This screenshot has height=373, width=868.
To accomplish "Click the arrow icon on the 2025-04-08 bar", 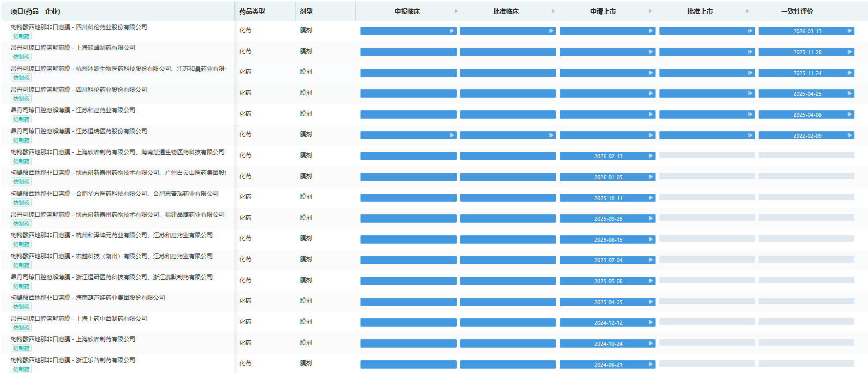I will pyautogui.click(x=849, y=114).
